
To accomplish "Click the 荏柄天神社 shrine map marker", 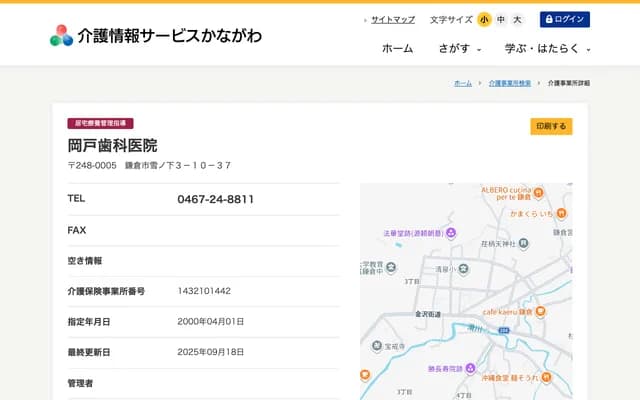I will coord(524,244).
